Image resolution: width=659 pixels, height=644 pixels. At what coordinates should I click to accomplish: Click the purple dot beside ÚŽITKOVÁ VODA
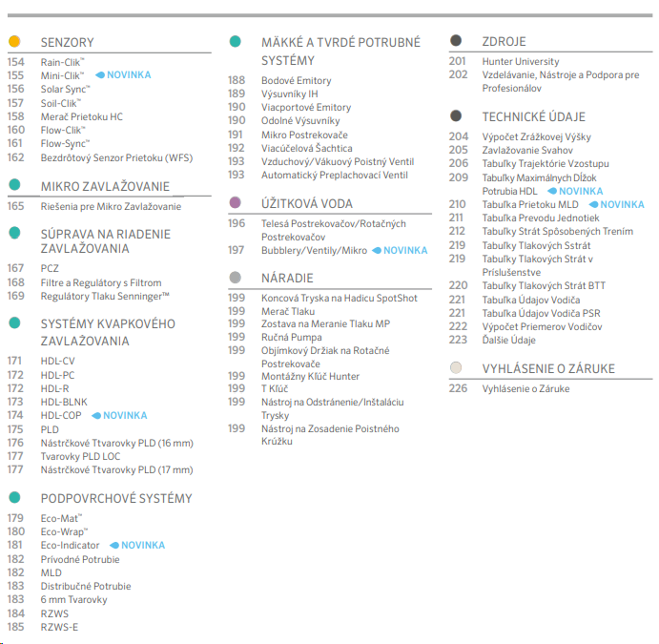pyautogui.click(x=235, y=202)
